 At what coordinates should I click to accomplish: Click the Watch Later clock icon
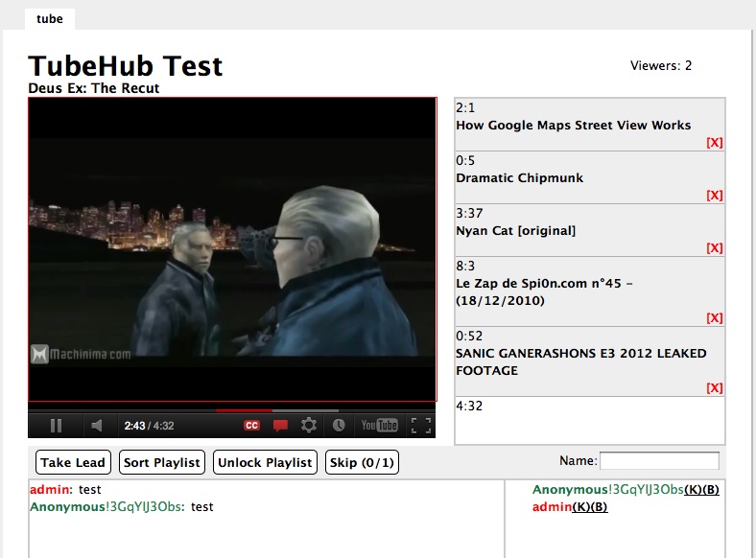[339, 426]
